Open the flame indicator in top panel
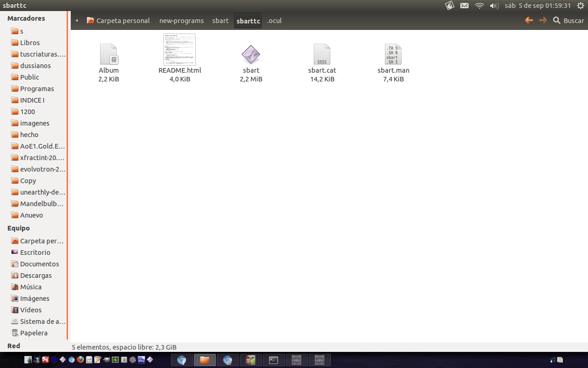Screen dimensions: 588x368 450,6
